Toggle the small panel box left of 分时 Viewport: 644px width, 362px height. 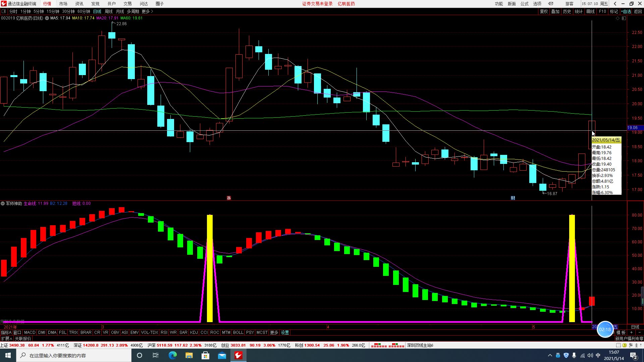point(4,11)
